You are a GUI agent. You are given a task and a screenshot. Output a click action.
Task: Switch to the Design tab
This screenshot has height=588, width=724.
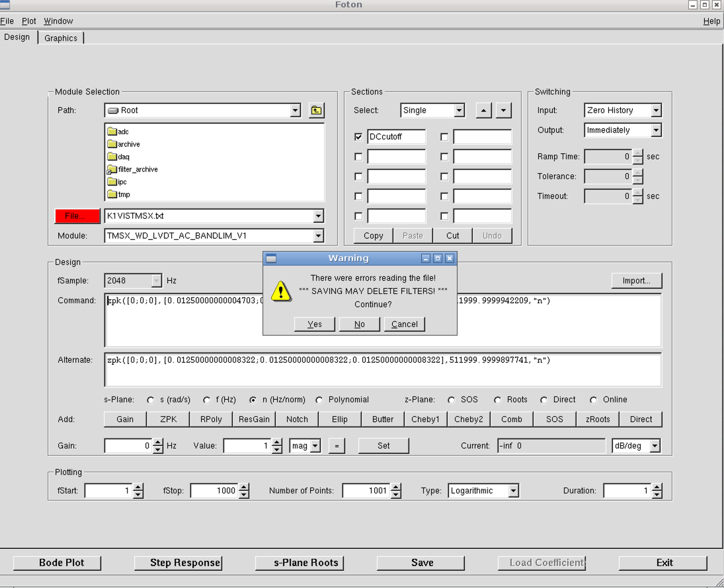(17, 37)
